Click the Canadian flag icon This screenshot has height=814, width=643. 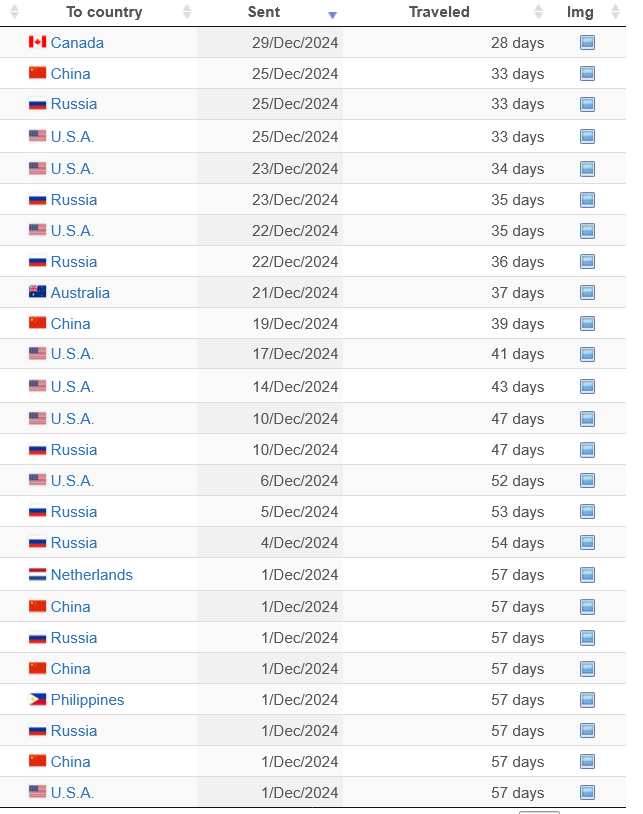pos(38,42)
